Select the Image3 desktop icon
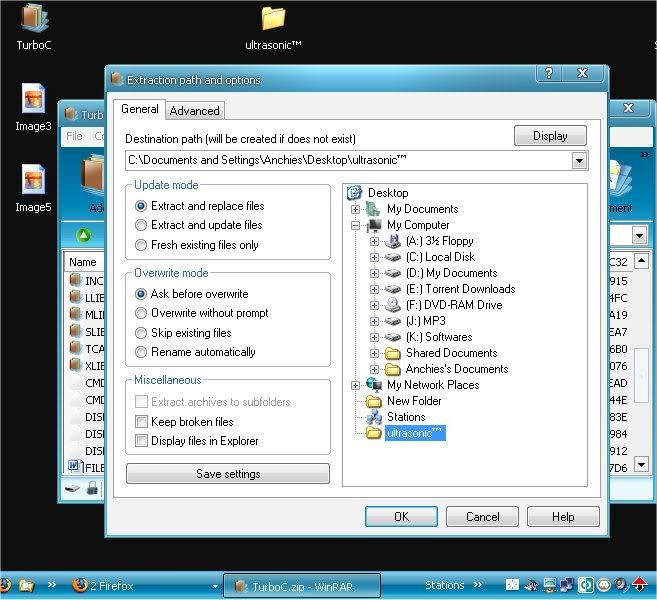 coord(33,98)
